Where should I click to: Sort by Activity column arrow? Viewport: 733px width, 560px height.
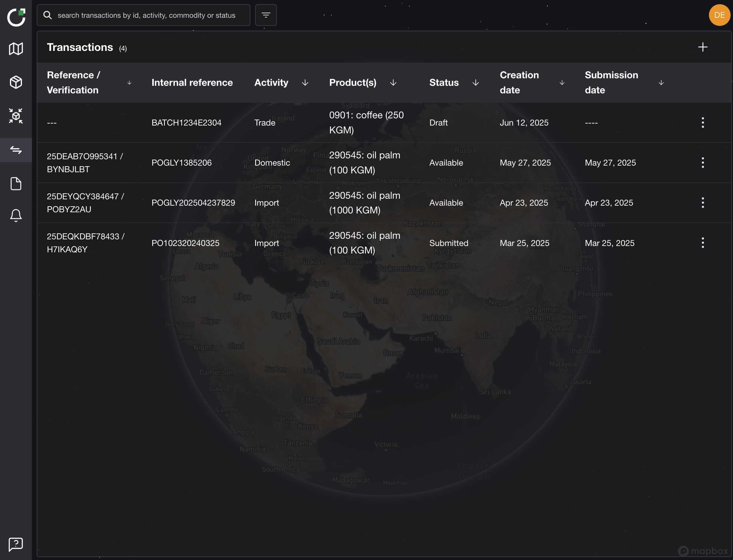[x=305, y=83]
